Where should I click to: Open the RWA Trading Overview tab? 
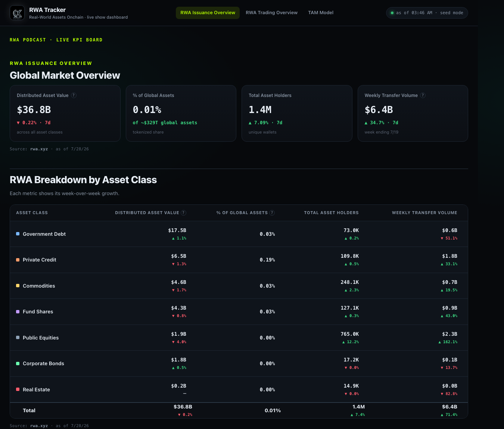(271, 13)
